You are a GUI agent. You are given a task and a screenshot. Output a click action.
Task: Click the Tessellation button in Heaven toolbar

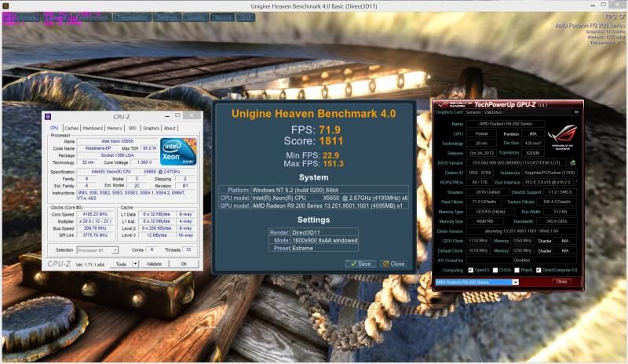coord(132,17)
